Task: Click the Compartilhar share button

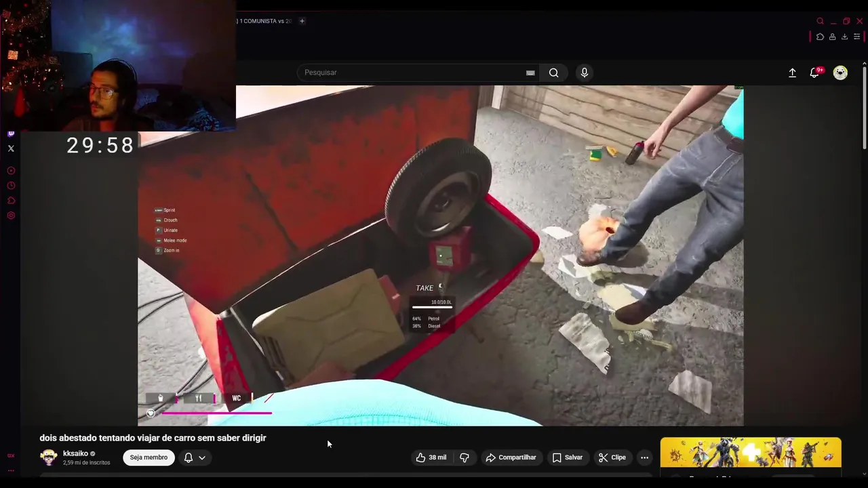Action: pos(511,457)
